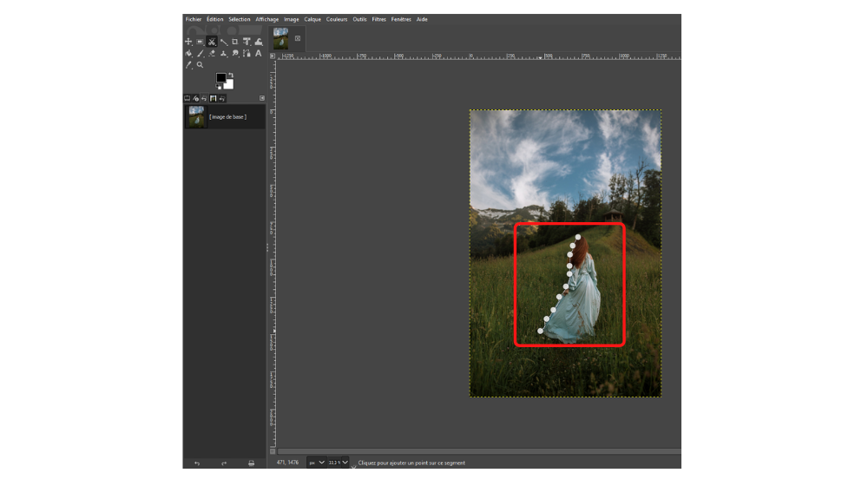Click the horizontal scrollbar below the canvas
868x486 pixels.
479,451
